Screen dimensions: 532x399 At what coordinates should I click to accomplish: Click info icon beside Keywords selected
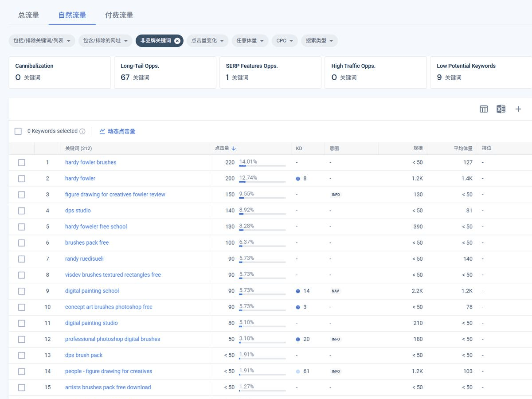[x=82, y=131]
